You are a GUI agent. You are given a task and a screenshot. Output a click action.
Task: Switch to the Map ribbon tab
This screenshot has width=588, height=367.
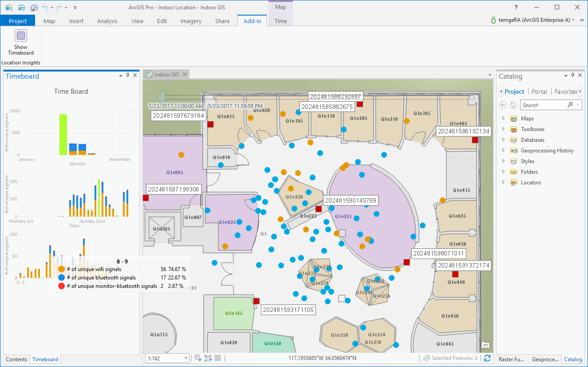pos(49,21)
